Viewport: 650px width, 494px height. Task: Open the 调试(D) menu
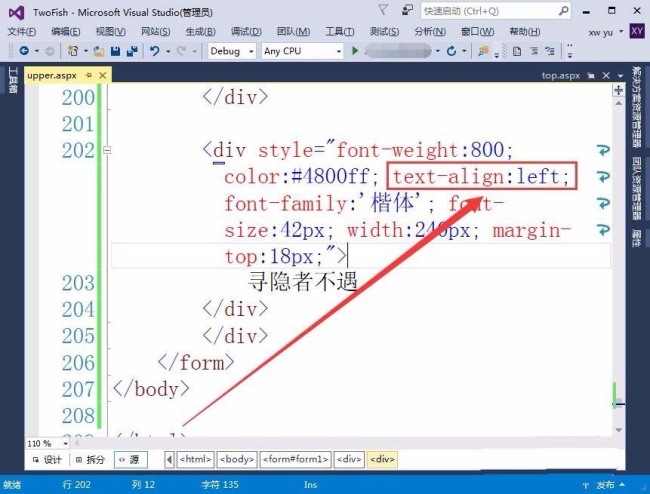coord(246,31)
